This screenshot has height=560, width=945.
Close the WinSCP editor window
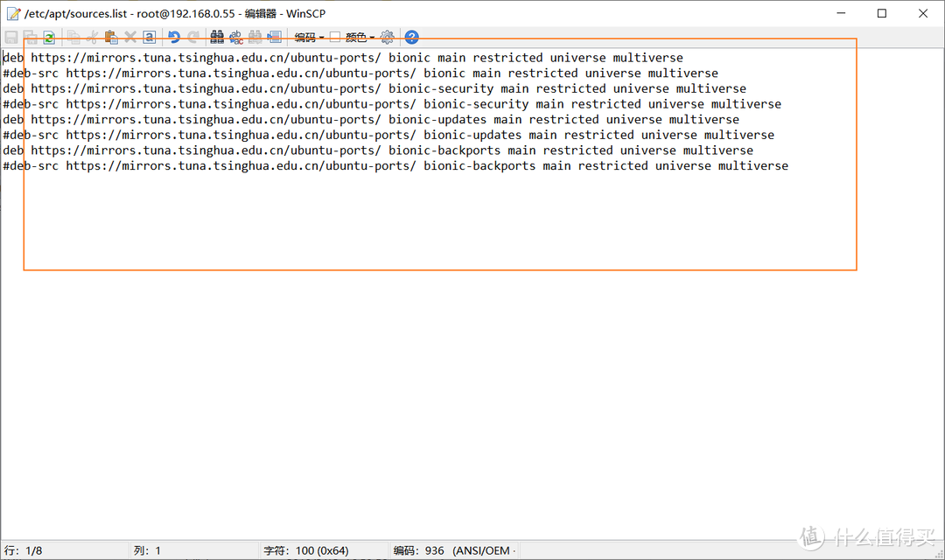923,13
